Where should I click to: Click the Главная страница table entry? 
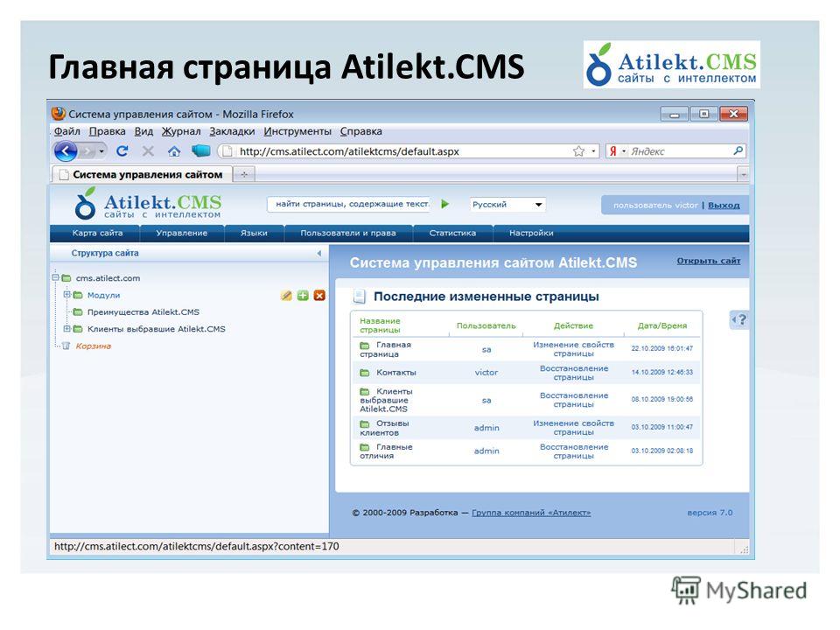pyautogui.click(x=386, y=349)
